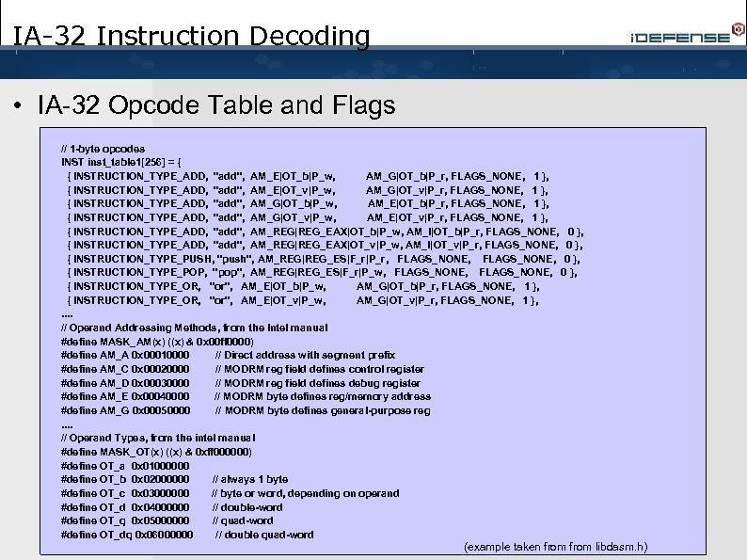Click the line 'INST inst_table1[256] = {'
The width and height of the screenshot is (747, 560).
[x=121, y=162]
